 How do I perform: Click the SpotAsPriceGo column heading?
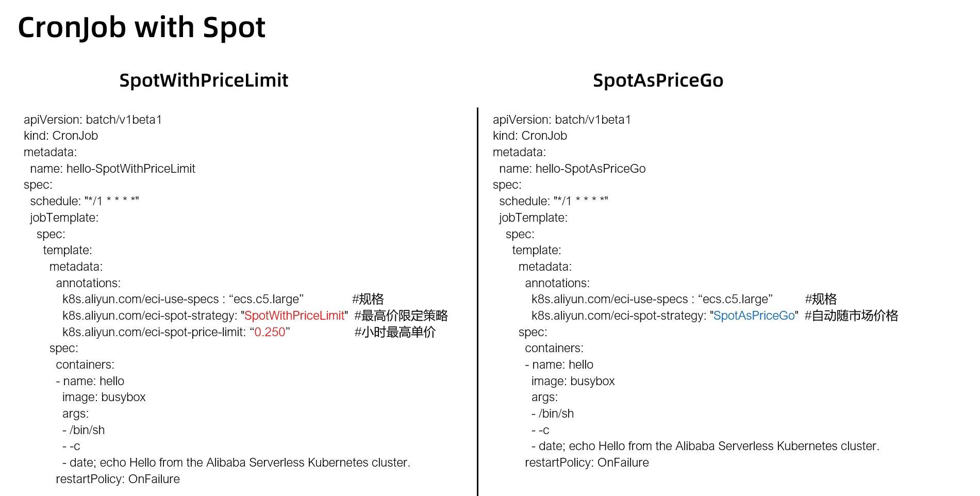[658, 80]
